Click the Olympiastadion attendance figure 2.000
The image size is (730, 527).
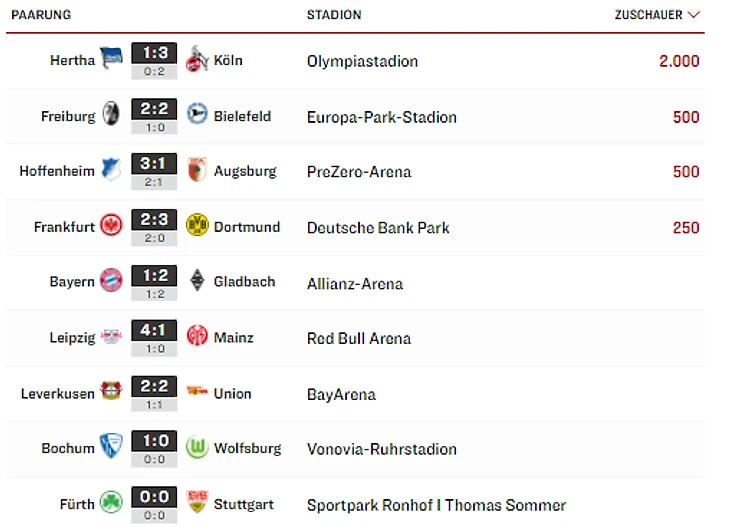(x=679, y=61)
